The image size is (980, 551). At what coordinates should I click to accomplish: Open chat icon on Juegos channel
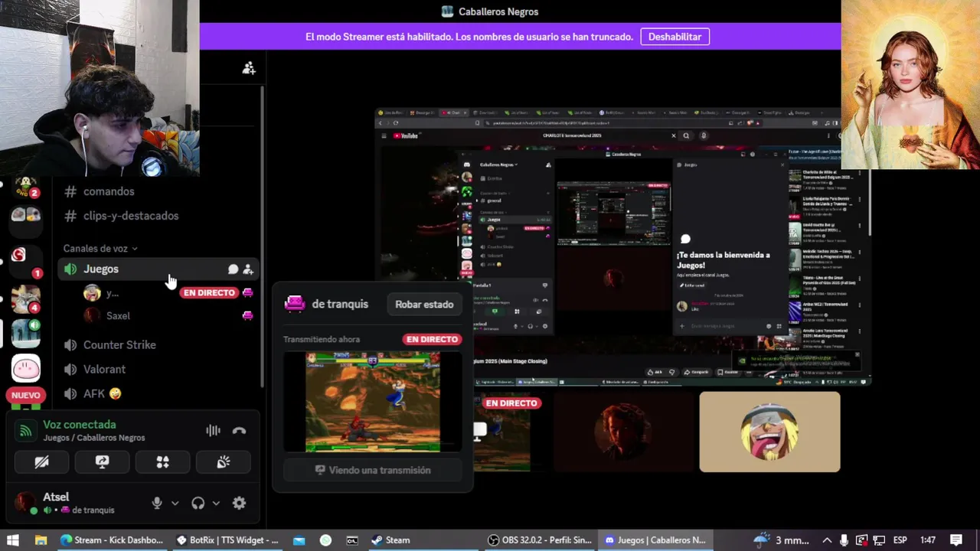pyautogui.click(x=233, y=269)
